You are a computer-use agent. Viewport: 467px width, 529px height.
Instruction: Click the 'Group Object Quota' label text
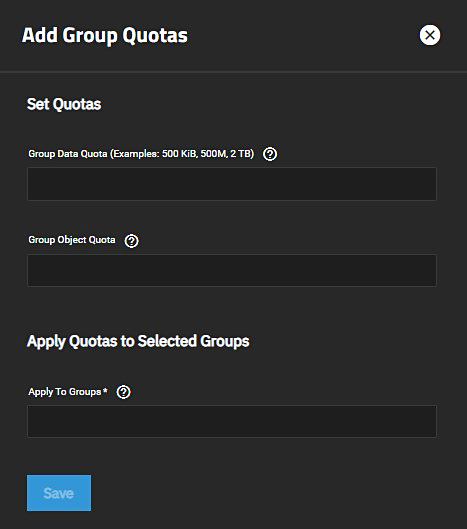tap(72, 240)
